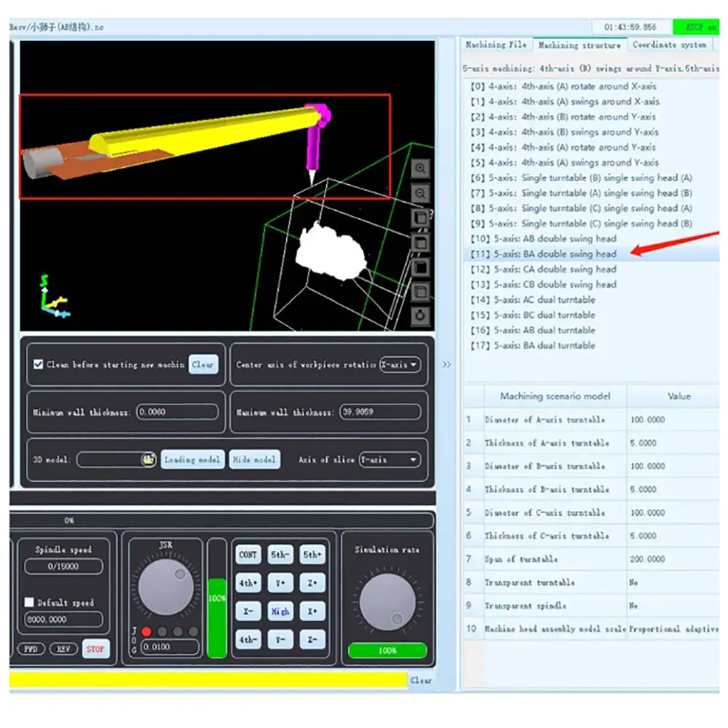This screenshot has width=728, height=728.
Task: Zoom in on the 3D viewport
Action: [x=420, y=169]
